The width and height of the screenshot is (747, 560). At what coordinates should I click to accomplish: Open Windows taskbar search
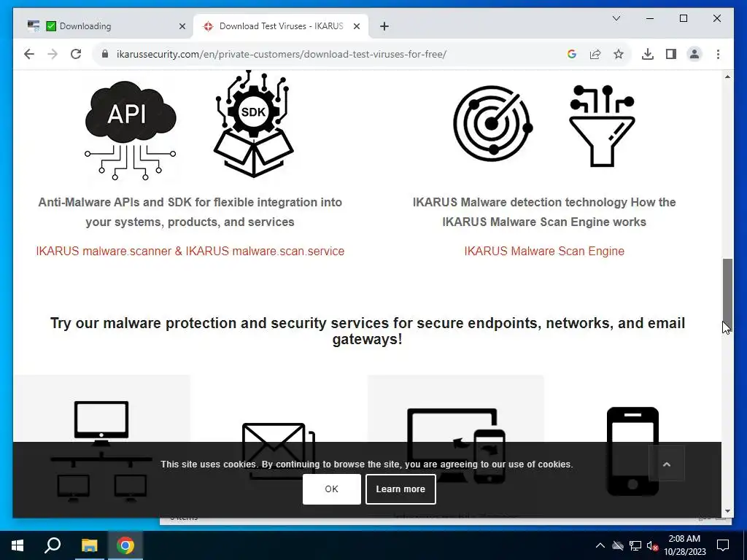point(53,545)
